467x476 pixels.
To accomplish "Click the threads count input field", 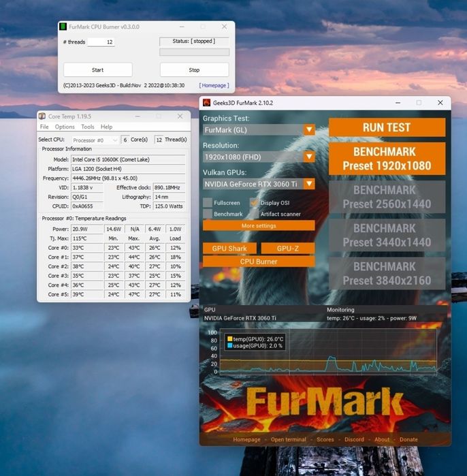I will coord(101,42).
